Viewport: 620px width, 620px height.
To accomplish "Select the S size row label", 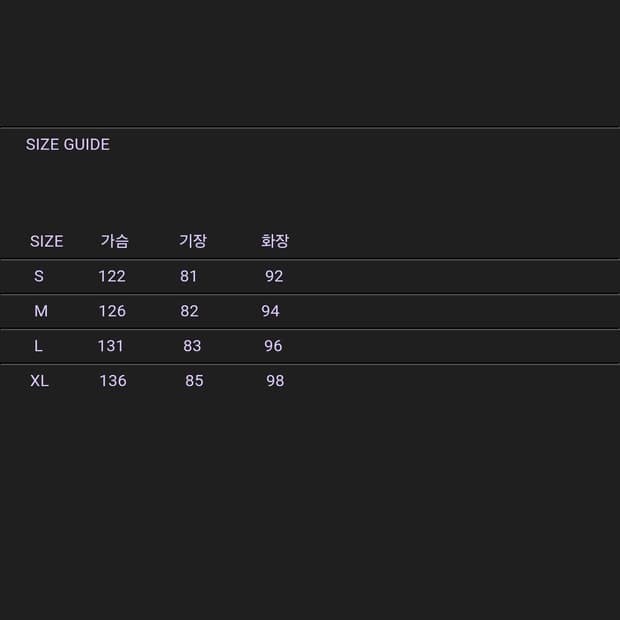I will click(39, 276).
